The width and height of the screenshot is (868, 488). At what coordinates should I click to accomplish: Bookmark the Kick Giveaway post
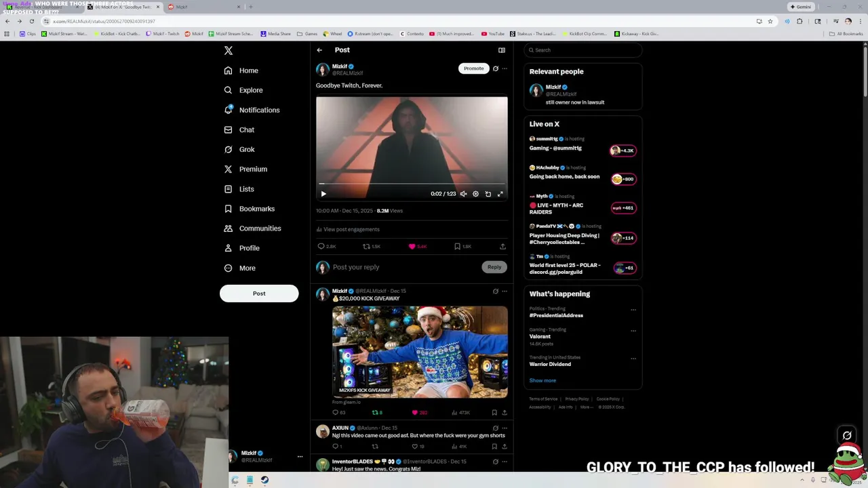click(494, 412)
